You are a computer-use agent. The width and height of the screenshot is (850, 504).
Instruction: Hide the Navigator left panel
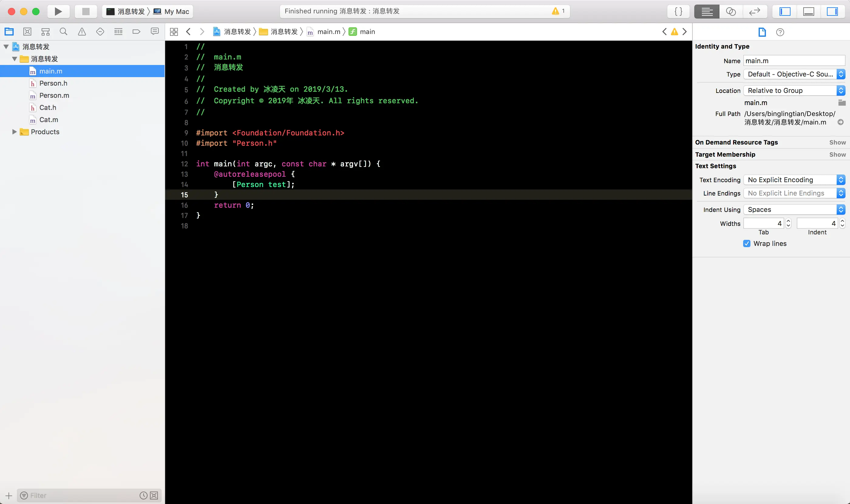tap(785, 12)
